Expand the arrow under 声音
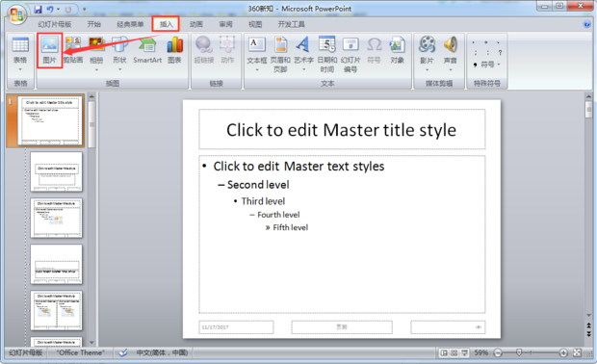This screenshot has height=364, width=597. pyautogui.click(x=451, y=69)
